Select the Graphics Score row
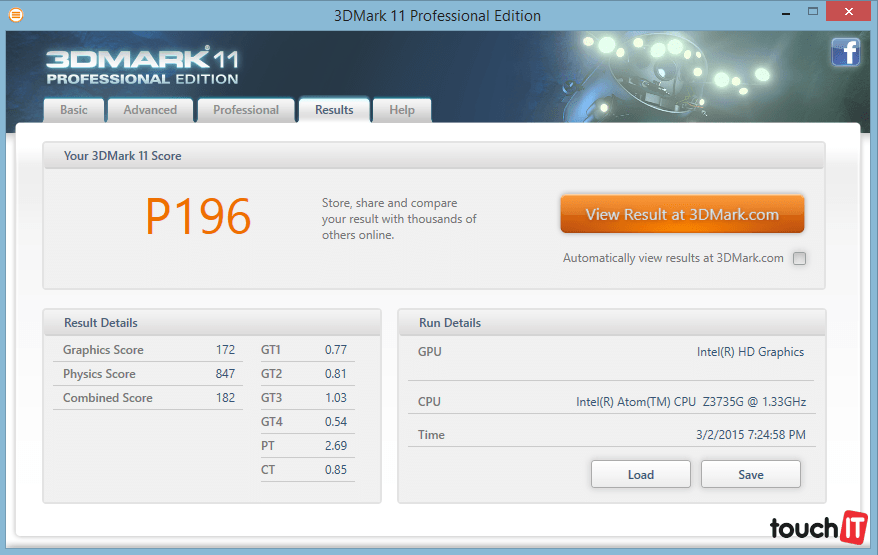 click(x=148, y=350)
